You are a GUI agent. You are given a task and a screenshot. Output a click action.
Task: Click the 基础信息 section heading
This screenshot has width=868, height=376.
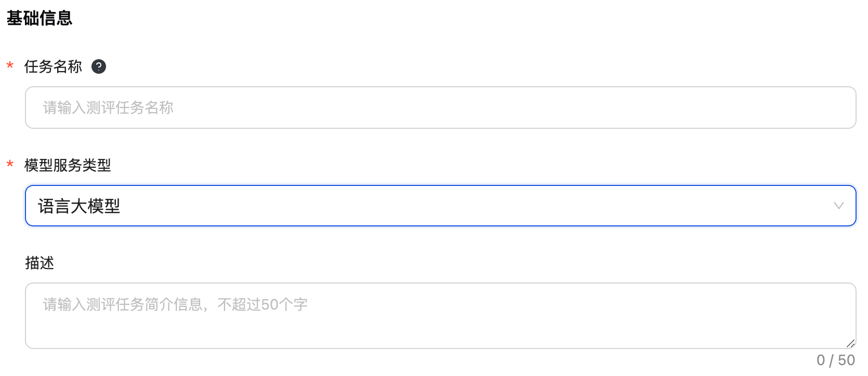[x=40, y=18]
